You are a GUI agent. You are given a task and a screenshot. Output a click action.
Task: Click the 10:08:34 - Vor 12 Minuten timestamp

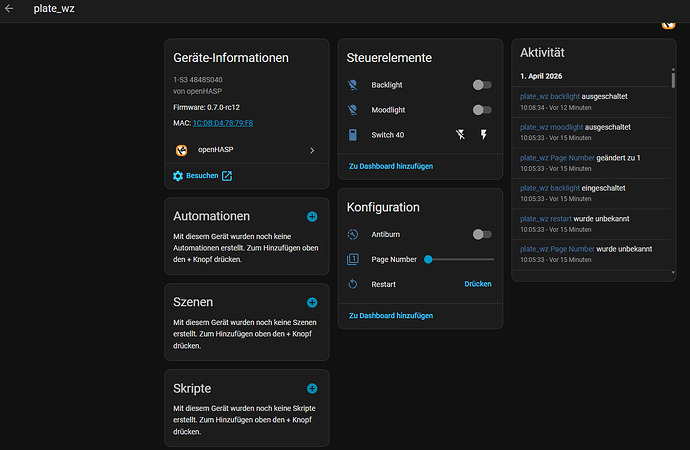556,108
